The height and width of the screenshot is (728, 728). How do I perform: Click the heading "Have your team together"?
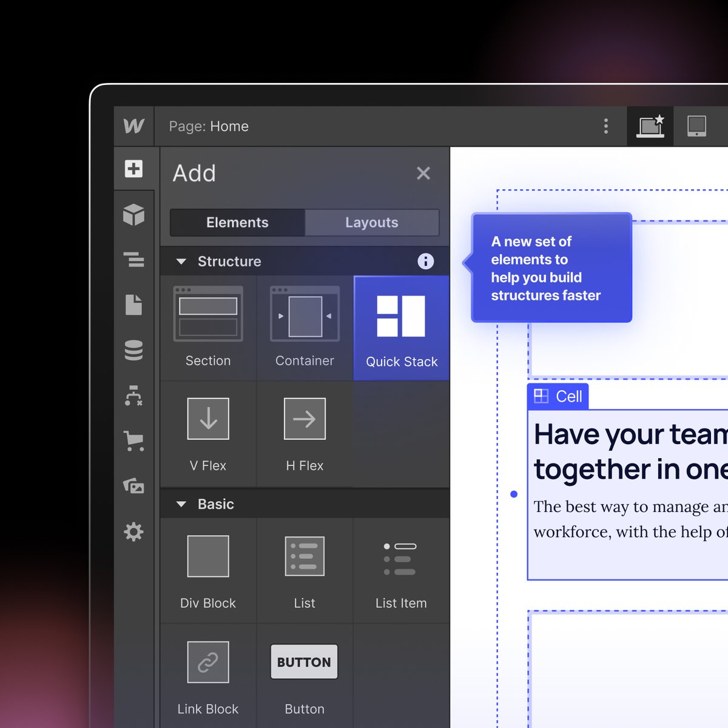[631, 451]
